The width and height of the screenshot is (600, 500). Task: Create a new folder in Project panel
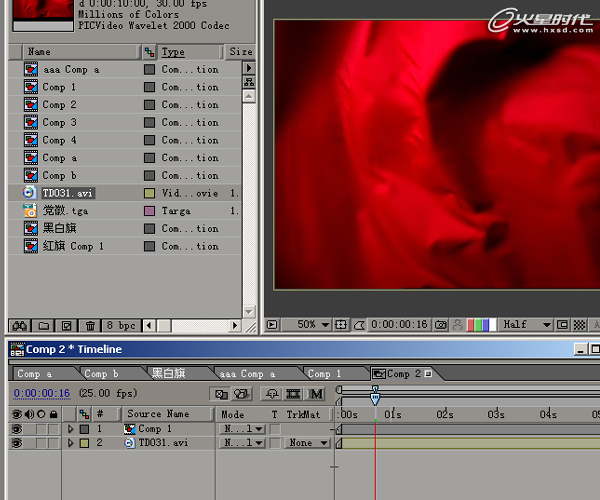click(44, 326)
